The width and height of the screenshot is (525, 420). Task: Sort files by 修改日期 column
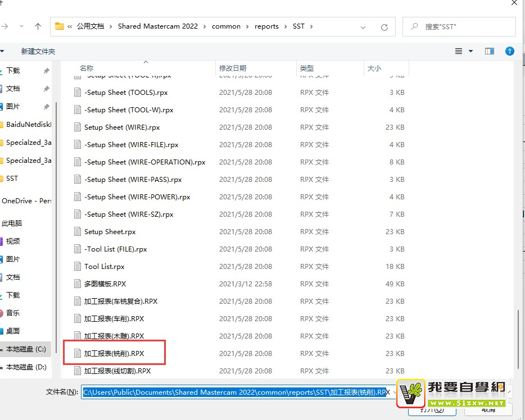[233, 69]
